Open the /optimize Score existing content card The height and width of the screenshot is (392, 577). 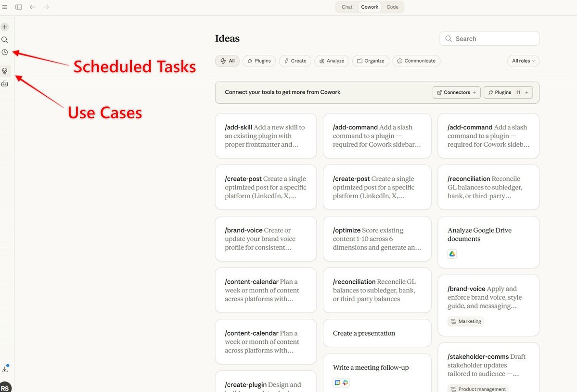click(x=377, y=239)
